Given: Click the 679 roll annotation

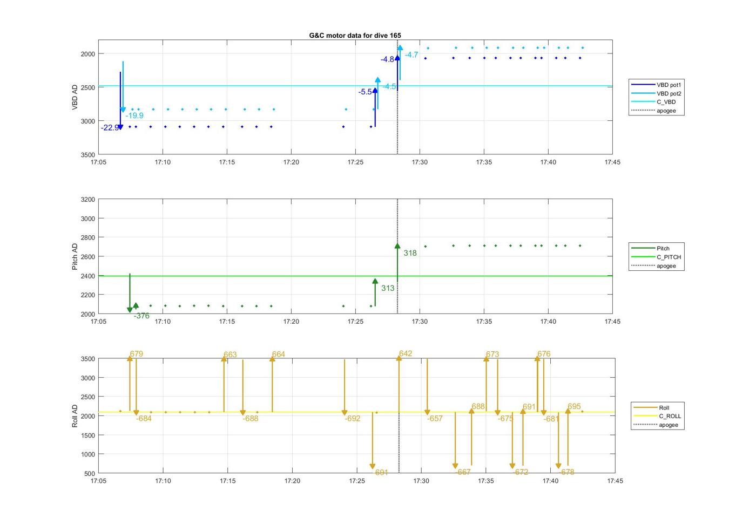Looking at the screenshot, I should tap(136, 354).
